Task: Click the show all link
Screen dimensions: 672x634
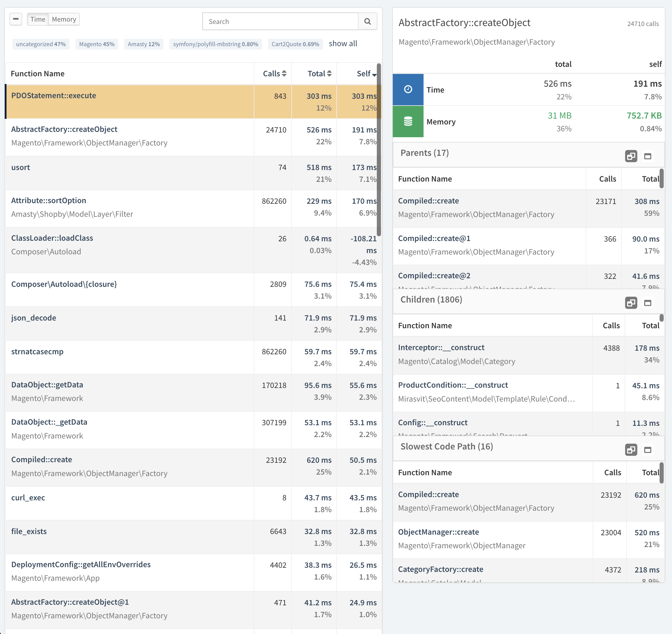Action: pyautogui.click(x=343, y=43)
